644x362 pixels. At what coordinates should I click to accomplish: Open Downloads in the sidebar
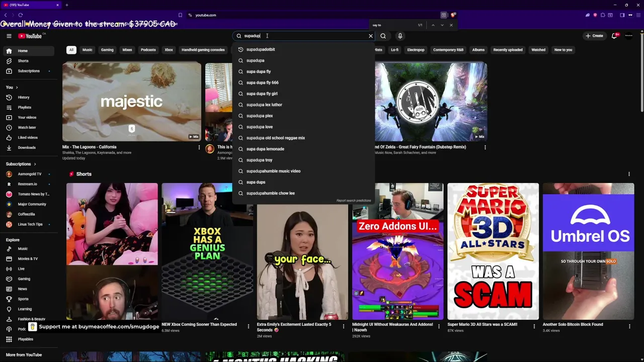[29, 147]
